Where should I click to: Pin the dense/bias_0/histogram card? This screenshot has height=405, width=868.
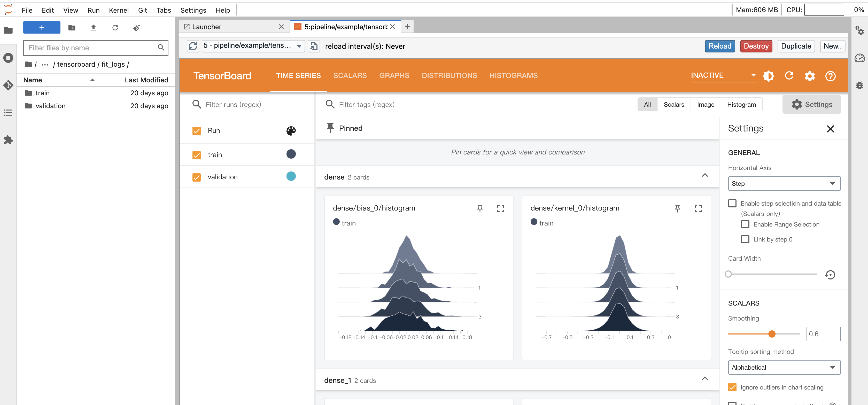click(x=480, y=208)
